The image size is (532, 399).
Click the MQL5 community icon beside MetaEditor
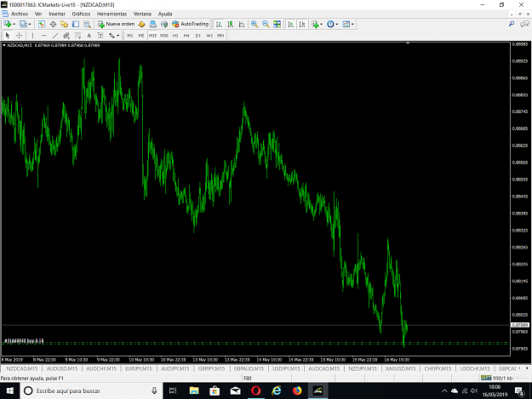tap(153, 24)
